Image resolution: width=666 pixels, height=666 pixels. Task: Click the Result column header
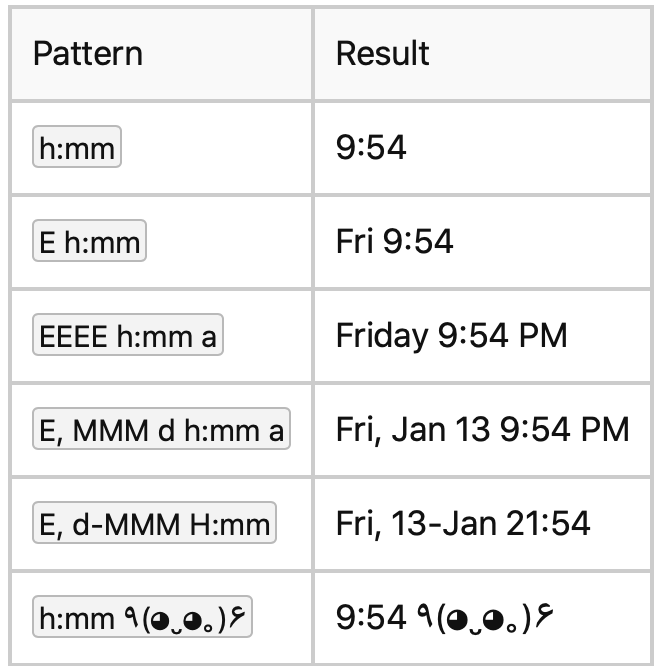coord(382,53)
